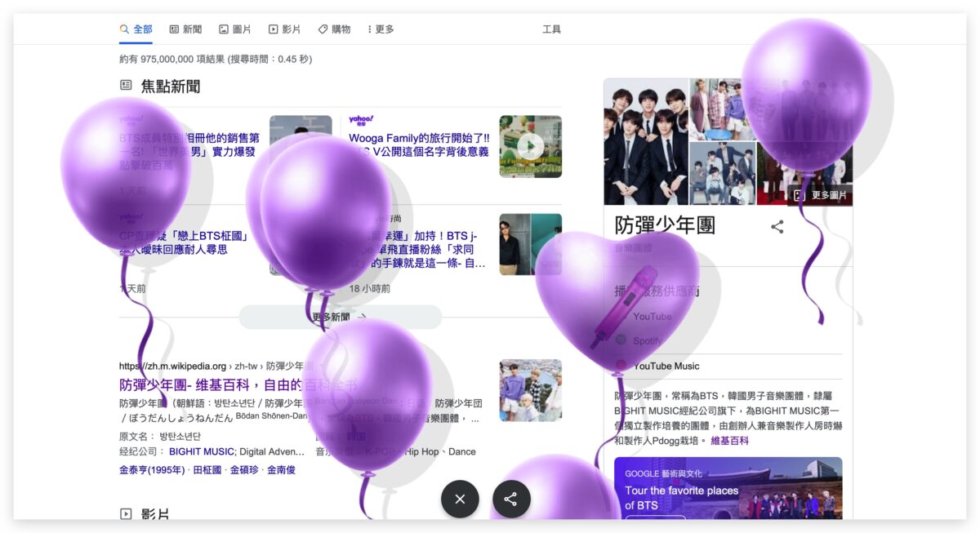Share the balloon easter egg
Screen dimensions: 980x533
pyautogui.click(x=511, y=499)
